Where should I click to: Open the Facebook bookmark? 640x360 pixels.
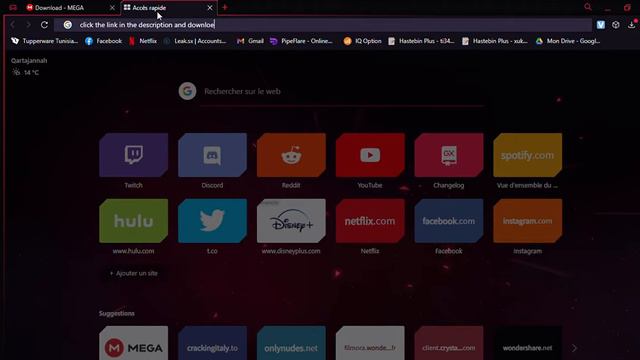click(x=104, y=41)
